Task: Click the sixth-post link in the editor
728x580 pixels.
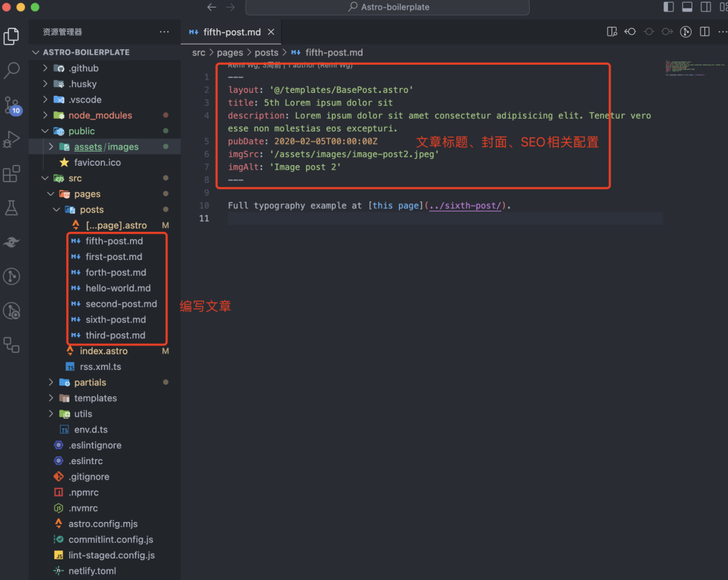Action: [465, 205]
